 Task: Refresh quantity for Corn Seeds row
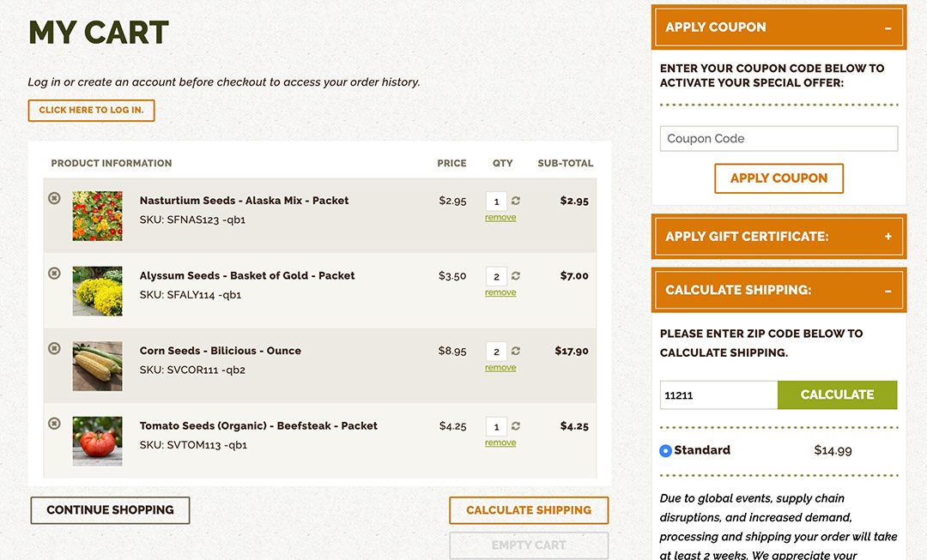(x=516, y=351)
